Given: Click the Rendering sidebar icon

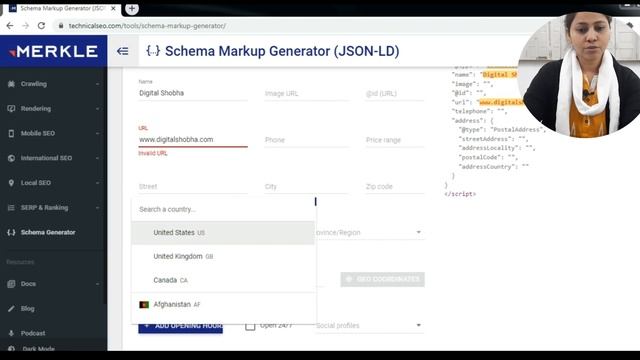Looking at the screenshot, I should (11, 109).
